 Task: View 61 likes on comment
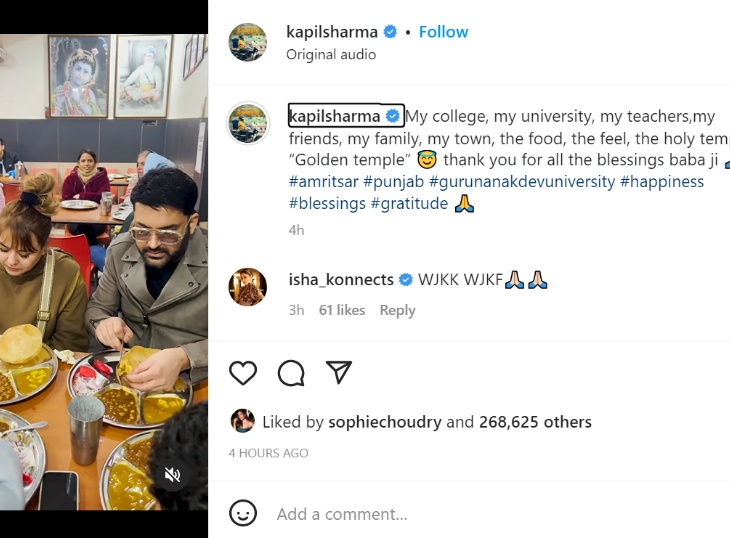click(342, 310)
